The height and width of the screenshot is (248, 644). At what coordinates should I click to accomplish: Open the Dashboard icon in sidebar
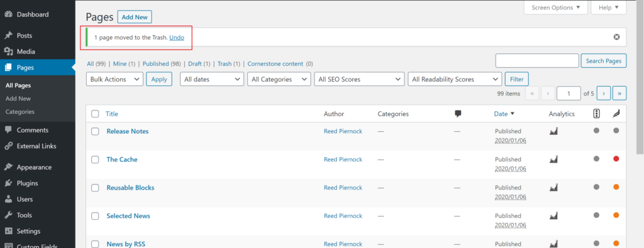[8, 14]
